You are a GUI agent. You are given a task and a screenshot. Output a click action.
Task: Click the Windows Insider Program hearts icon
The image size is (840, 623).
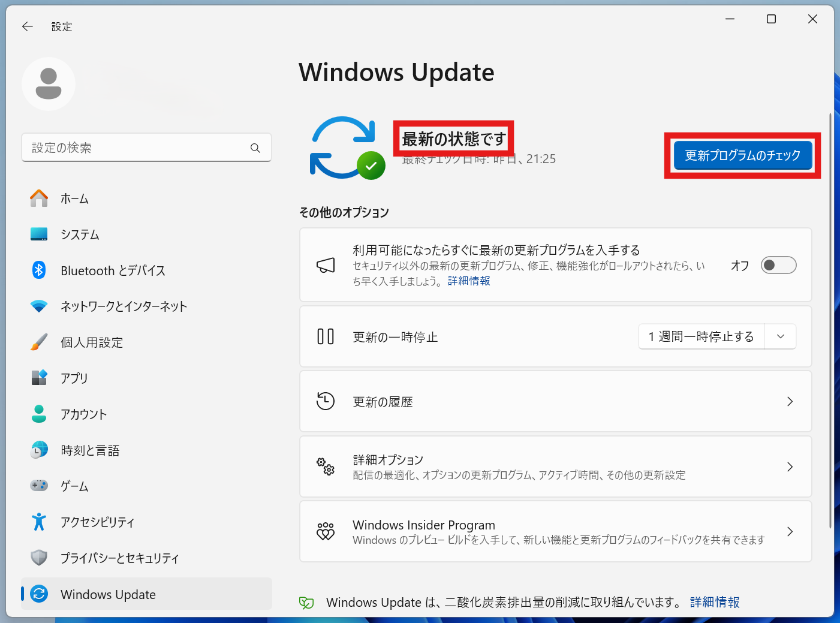pos(326,531)
